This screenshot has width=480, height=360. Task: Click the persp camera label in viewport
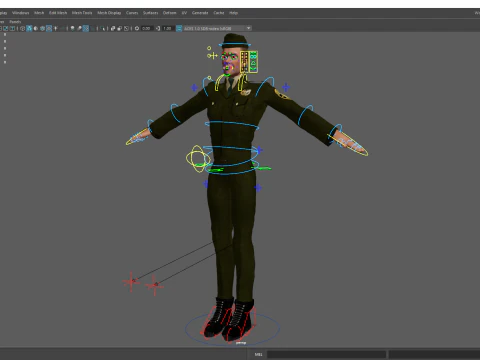tap(241, 343)
